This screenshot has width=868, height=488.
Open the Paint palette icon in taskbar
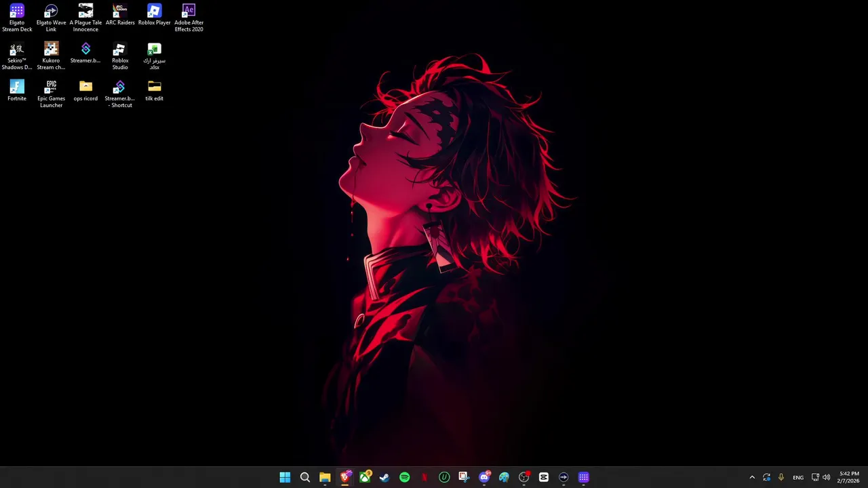pos(504,477)
